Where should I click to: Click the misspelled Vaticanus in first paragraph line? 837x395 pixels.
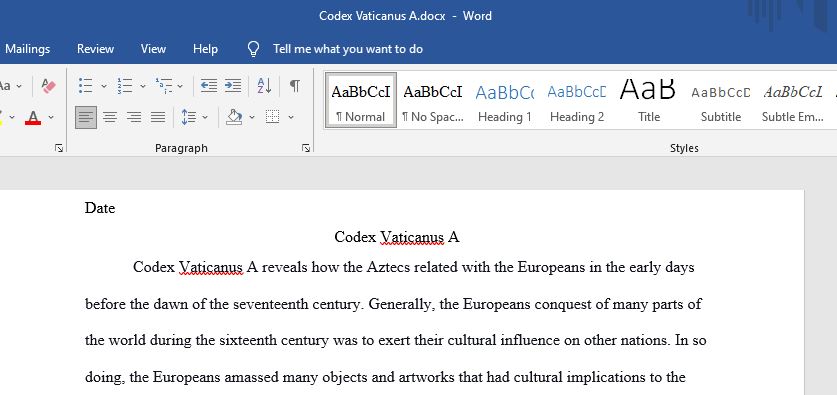tap(211, 267)
